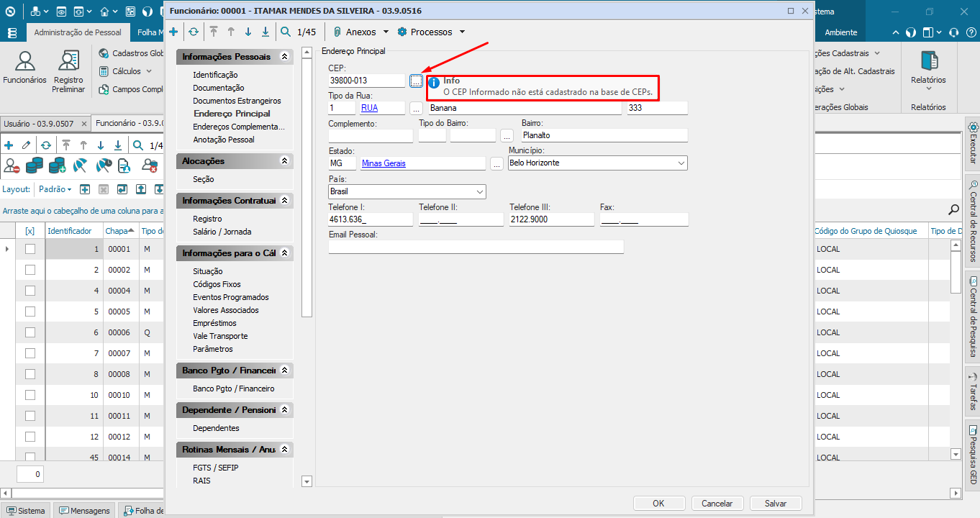Check the checkbox for row 00004
Image resolution: width=980 pixels, height=518 pixels.
click(30, 291)
